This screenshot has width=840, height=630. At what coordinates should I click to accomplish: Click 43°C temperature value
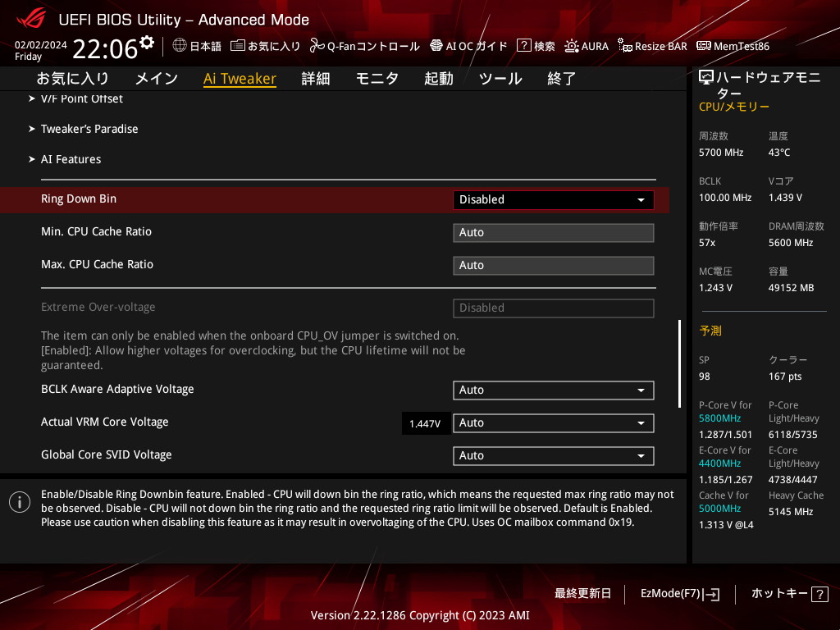(779, 153)
